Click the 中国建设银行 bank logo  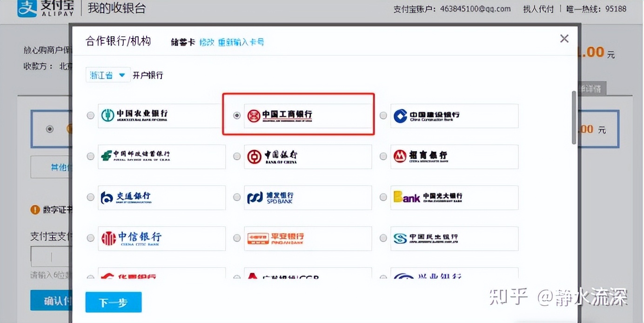[428, 115]
